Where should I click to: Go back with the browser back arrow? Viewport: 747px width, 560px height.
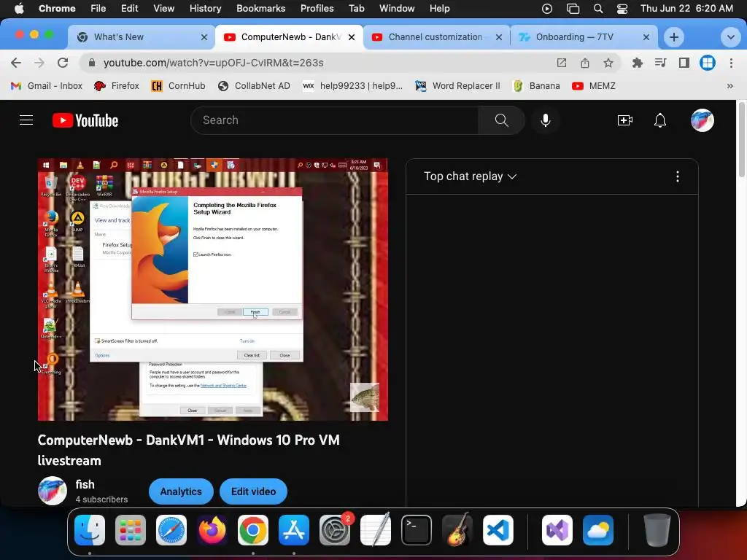tap(16, 63)
